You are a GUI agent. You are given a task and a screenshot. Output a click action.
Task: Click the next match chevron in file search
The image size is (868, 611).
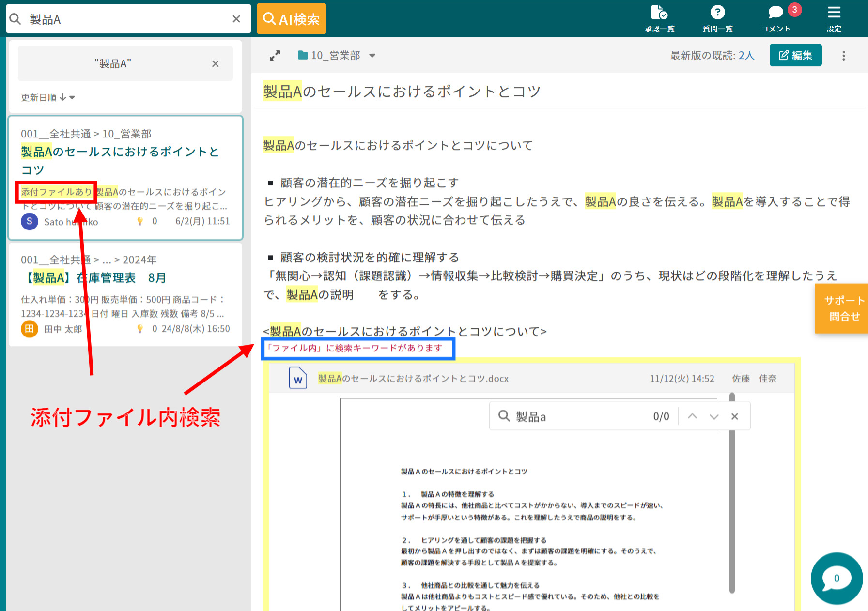pos(714,416)
